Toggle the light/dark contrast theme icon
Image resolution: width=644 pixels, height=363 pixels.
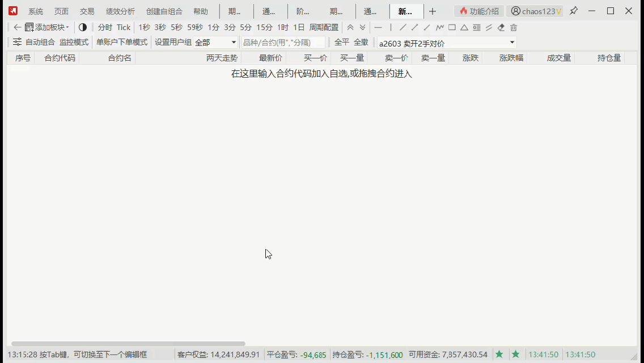coord(83,27)
